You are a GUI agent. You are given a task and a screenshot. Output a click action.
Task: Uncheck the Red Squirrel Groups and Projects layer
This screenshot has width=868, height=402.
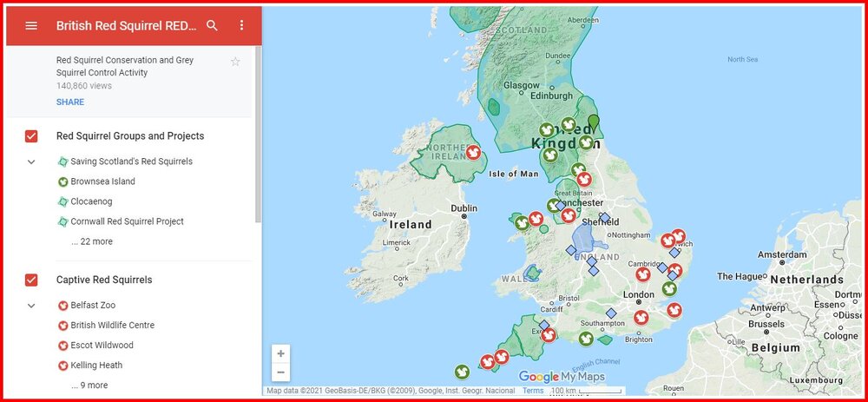(31, 136)
